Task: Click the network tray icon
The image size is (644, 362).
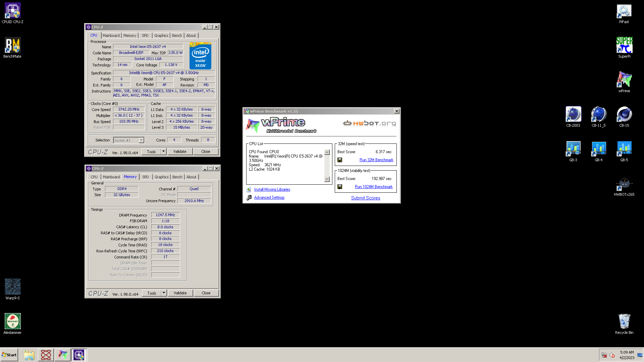Action: click(604, 355)
